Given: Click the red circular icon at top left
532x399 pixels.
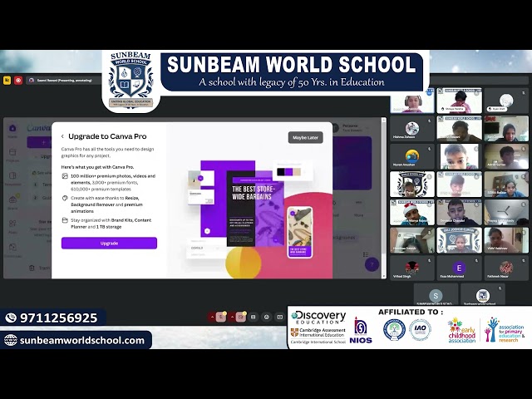Looking at the screenshot, I should (x=18, y=81).
